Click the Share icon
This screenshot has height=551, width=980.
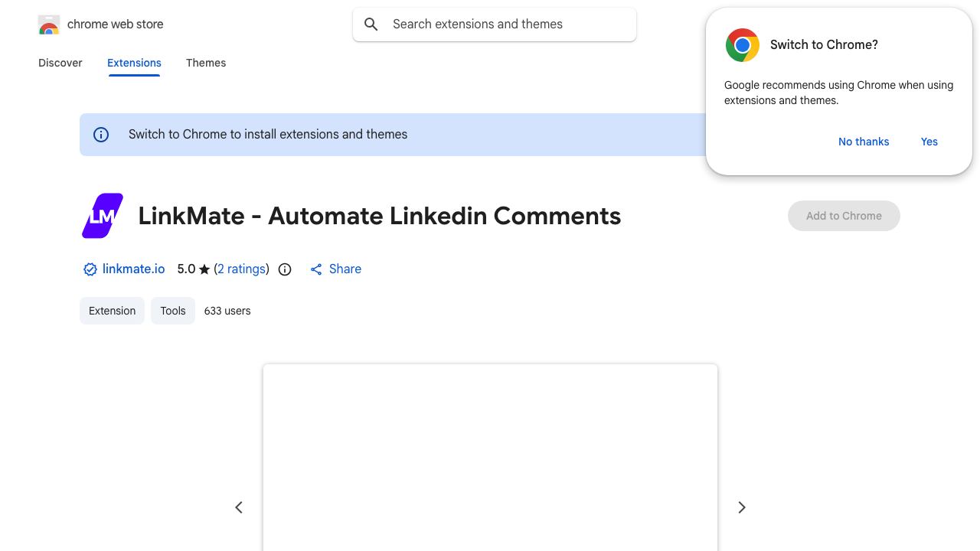[316, 269]
